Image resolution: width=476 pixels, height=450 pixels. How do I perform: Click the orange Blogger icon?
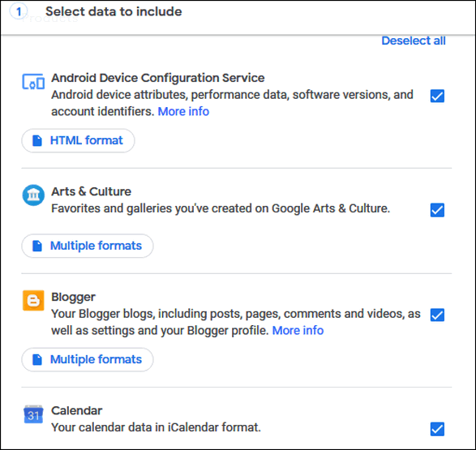(33, 301)
